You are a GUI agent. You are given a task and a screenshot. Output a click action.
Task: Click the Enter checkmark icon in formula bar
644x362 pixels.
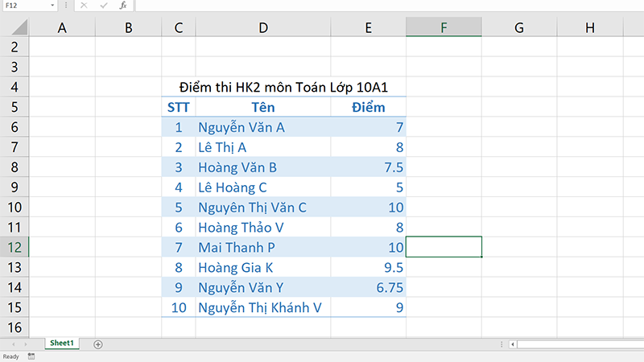(104, 6)
